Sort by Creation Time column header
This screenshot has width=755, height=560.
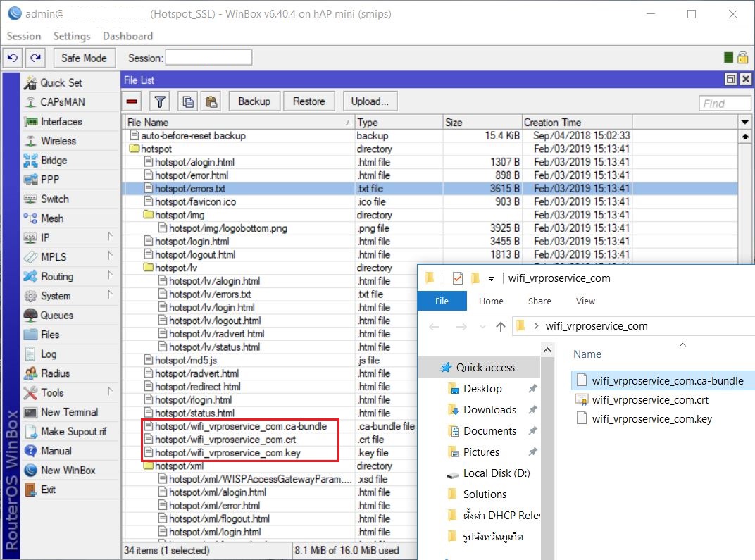576,123
